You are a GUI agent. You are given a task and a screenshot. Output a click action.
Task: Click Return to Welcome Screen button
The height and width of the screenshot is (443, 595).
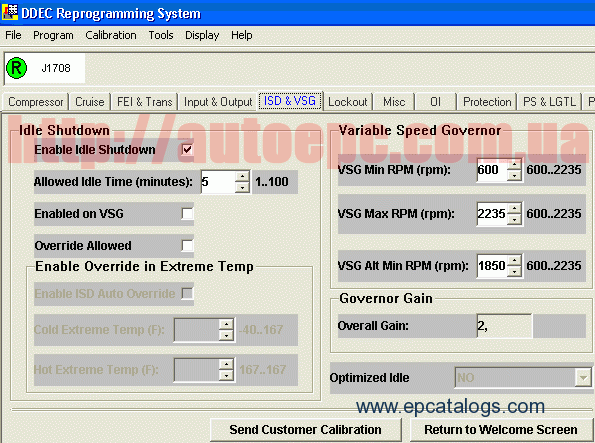(501, 430)
